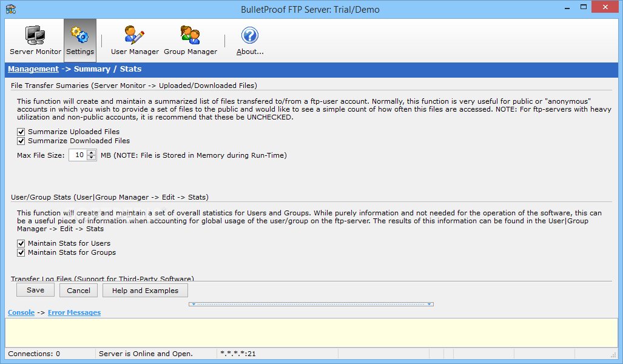Click the Management breadcrumb link
Image resolution: width=623 pixels, height=364 pixels.
point(33,69)
